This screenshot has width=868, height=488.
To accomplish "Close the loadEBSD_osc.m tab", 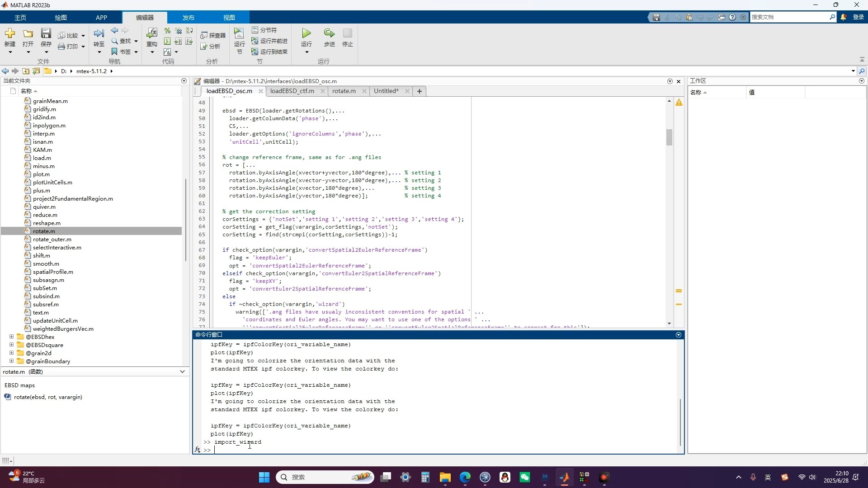I will [261, 91].
